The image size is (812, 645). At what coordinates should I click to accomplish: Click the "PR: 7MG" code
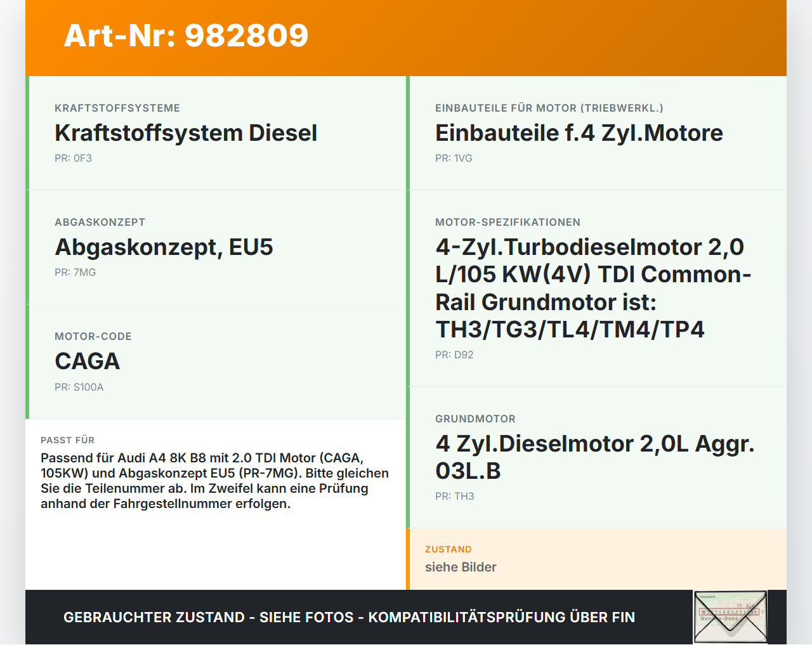[75, 272]
